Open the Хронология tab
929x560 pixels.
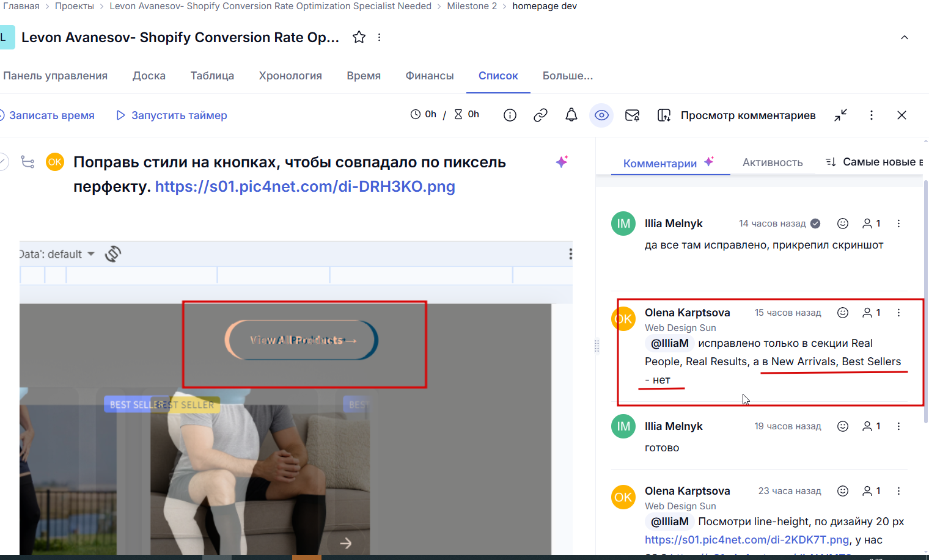(x=290, y=76)
